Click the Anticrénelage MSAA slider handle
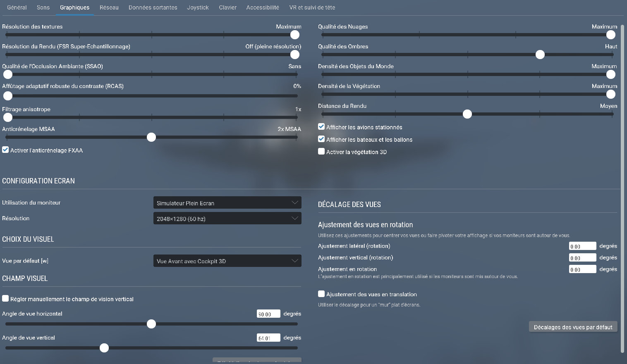 pyautogui.click(x=151, y=137)
